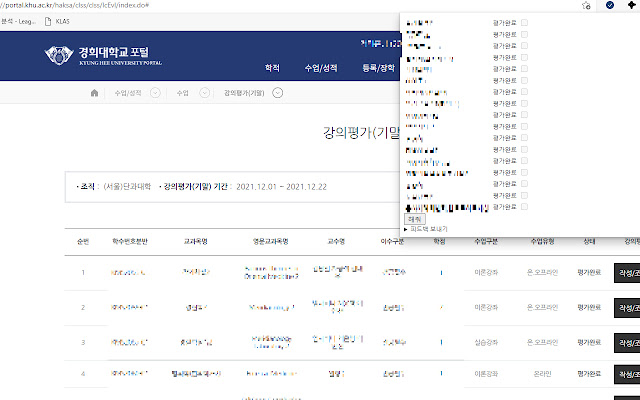Click 작성/조회 button for row 4
640x400 pixels.
(627, 374)
